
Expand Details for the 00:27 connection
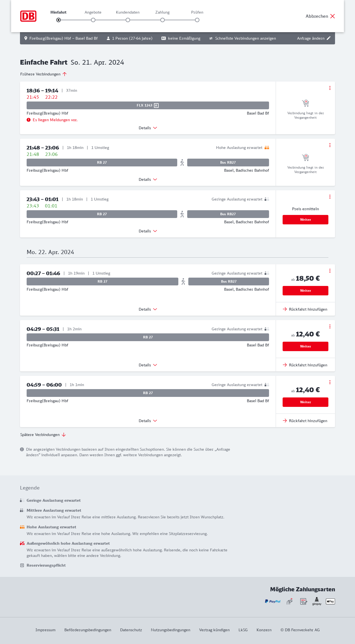tap(148, 309)
